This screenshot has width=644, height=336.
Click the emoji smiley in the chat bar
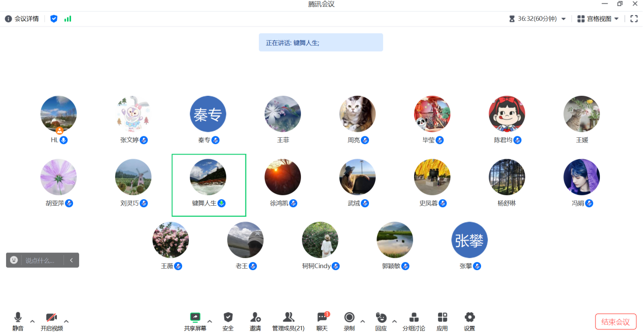(14, 260)
